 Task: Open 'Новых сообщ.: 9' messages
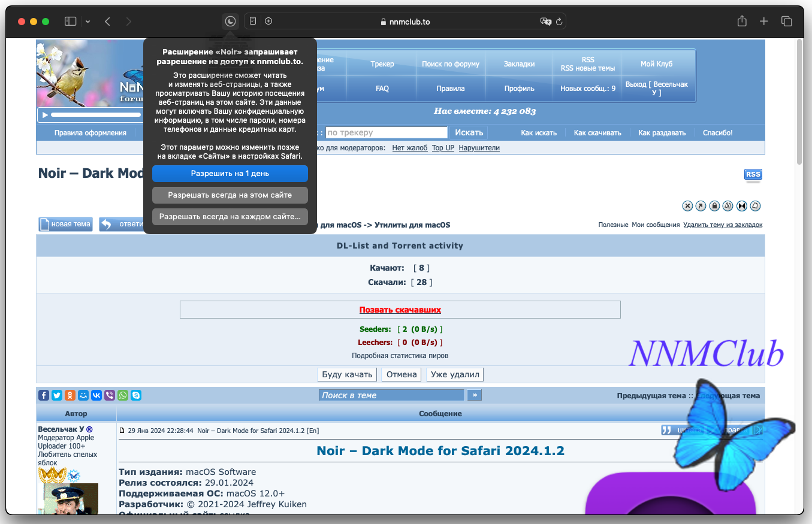pos(588,89)
